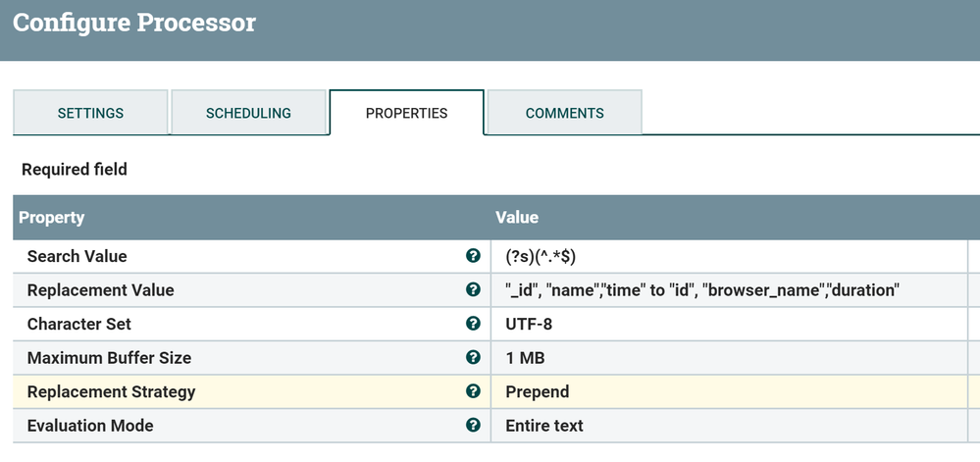
Task: Edit the Search Value regex field
Action: [728, 256]
